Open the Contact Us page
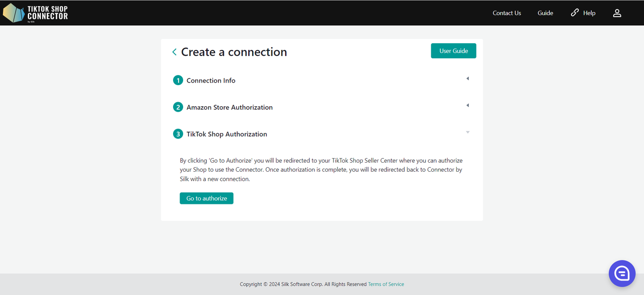The image size is (644, 295). 507,13
